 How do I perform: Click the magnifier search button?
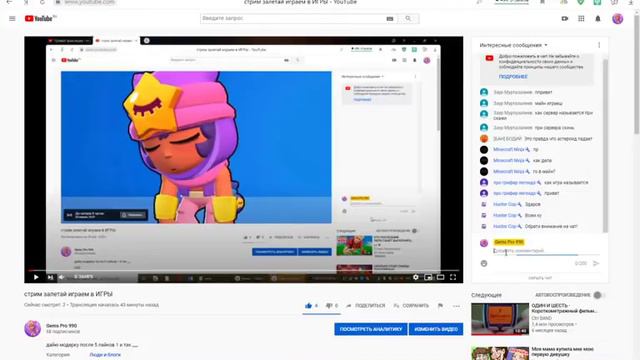click(408, 19)
